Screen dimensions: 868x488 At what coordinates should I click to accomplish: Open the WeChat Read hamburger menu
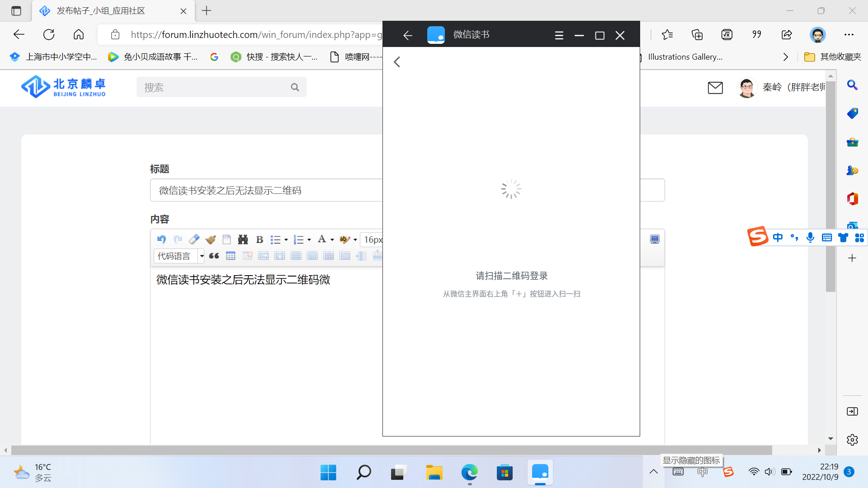559,35
